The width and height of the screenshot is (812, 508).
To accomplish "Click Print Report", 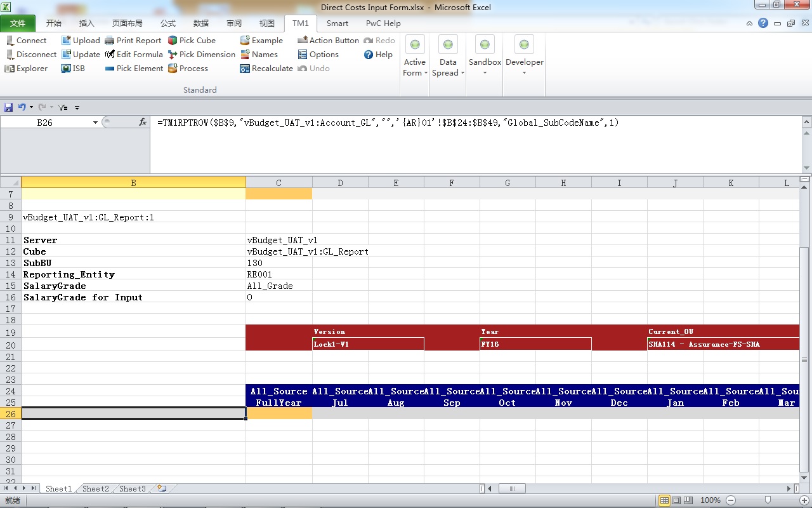I will (133, 40).
